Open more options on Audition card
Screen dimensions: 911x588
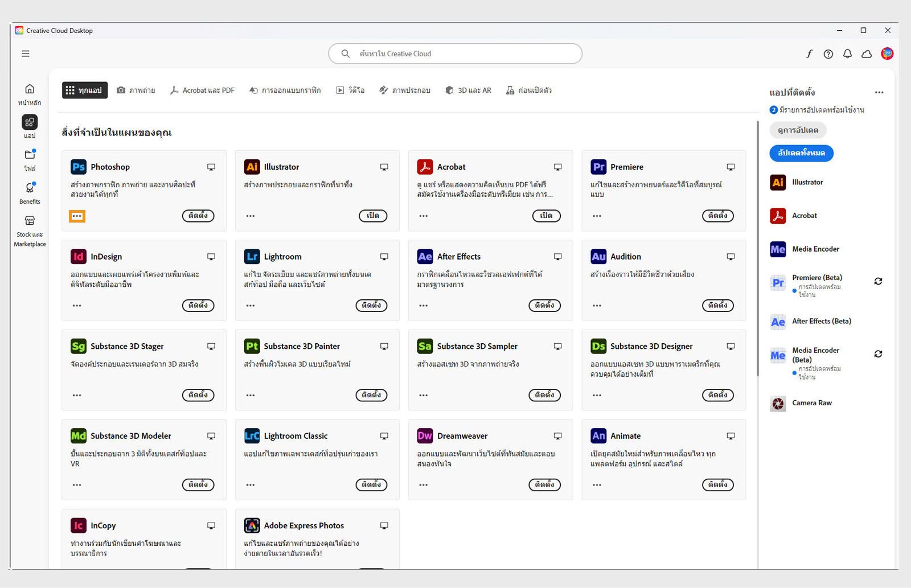click(x=597, y=306)
